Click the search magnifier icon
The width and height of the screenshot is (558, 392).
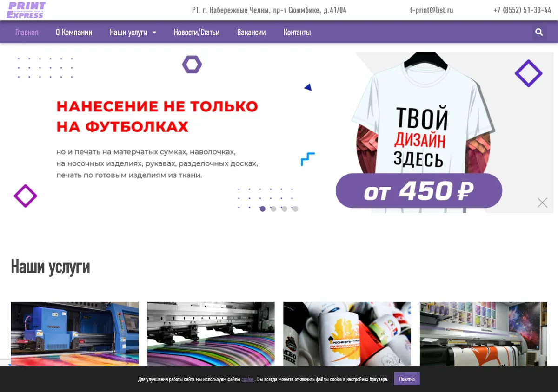(539, 32)
